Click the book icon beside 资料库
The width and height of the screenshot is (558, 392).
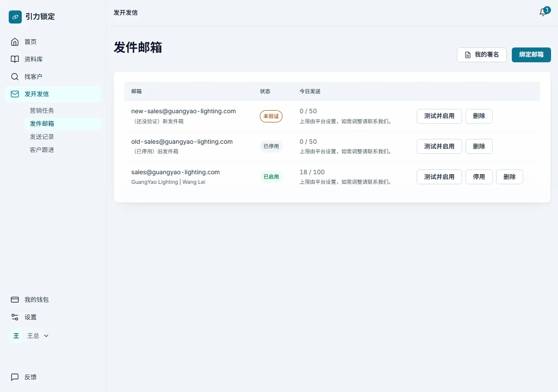click(15, 59)
